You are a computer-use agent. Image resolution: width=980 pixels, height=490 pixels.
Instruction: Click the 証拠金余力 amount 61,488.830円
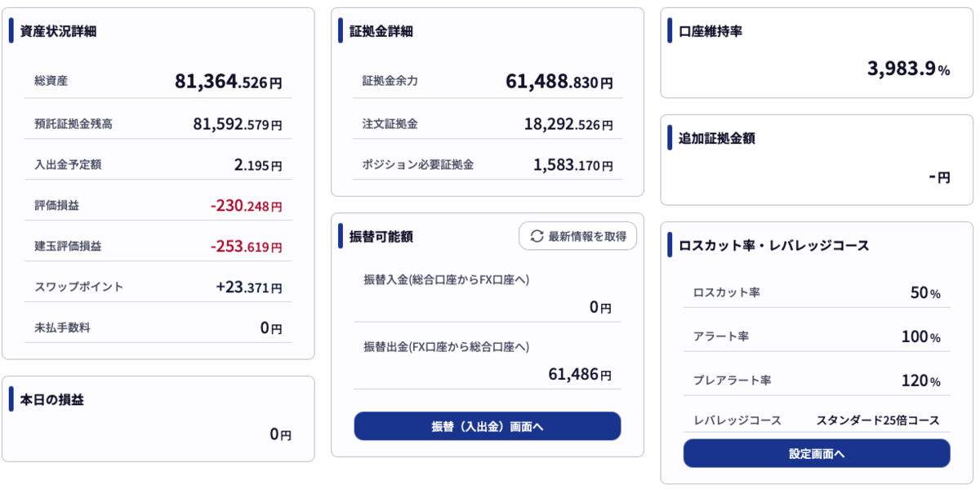(559, 82)
